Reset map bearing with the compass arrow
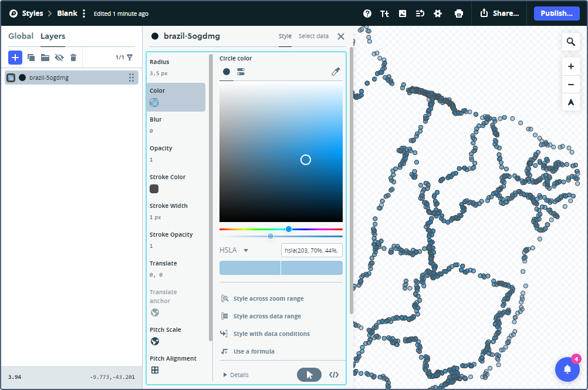 click(x=570, y=102)
